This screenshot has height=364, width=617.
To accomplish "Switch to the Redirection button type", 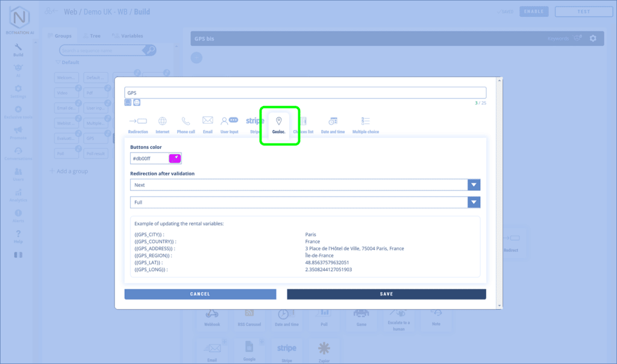I will (138, 125).
